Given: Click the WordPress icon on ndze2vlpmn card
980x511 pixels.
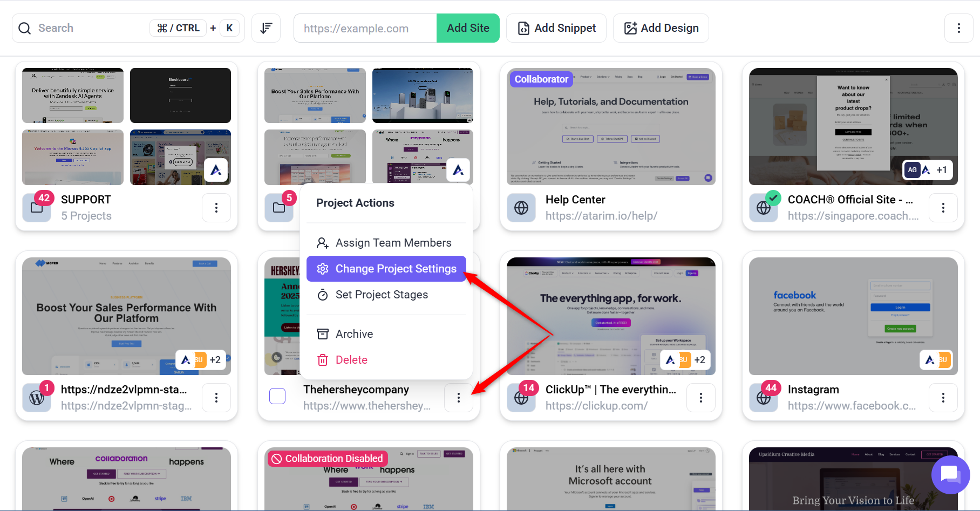Looking at the screenshot, I should pos(37,398).
